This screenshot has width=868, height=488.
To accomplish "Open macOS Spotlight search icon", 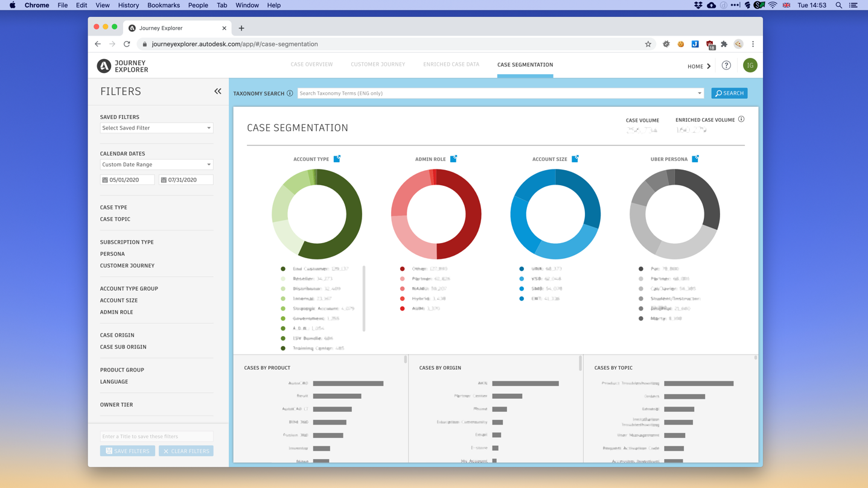I will coord(838,5).
